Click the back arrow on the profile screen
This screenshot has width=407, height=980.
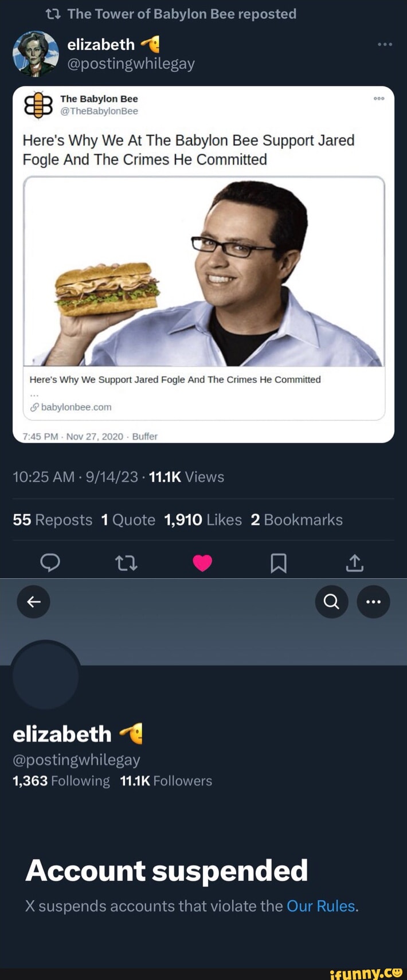pyautogui.click(x=33, y=602)
